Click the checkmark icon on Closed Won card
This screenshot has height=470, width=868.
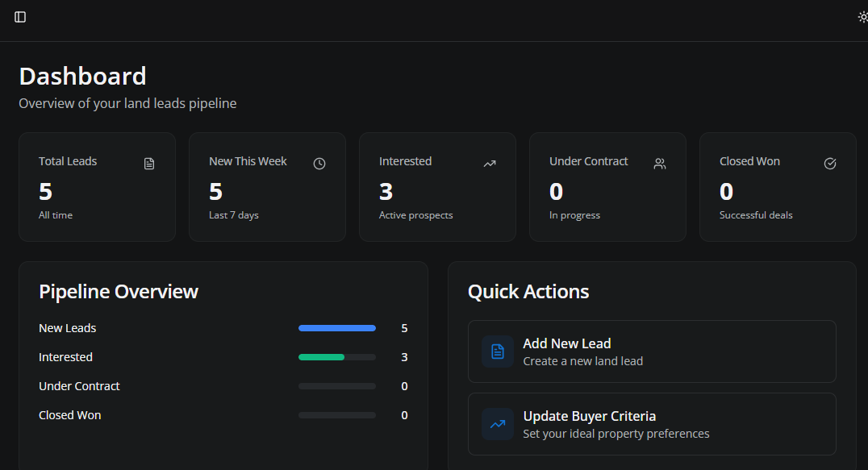830,163
